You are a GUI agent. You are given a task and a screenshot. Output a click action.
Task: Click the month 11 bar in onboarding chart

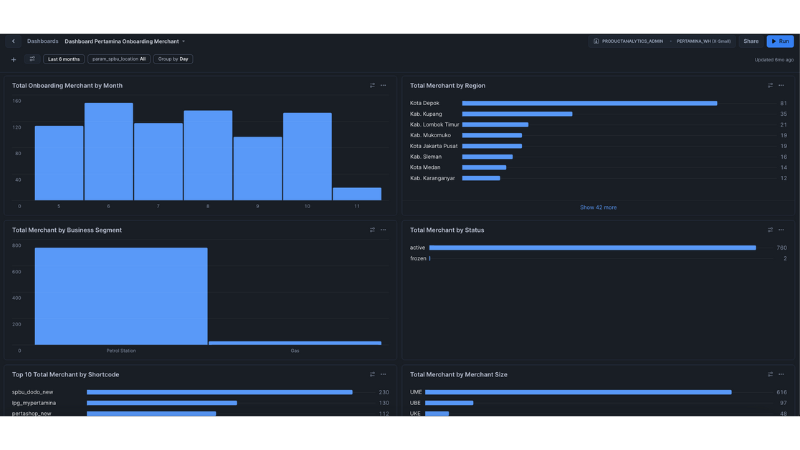tap(357, 194)
